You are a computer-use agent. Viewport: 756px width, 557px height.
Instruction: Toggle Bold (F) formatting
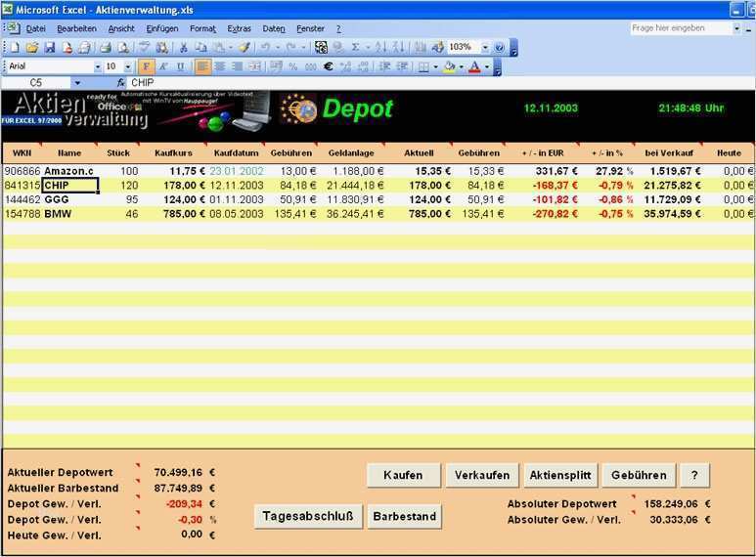tap(146, 66)
